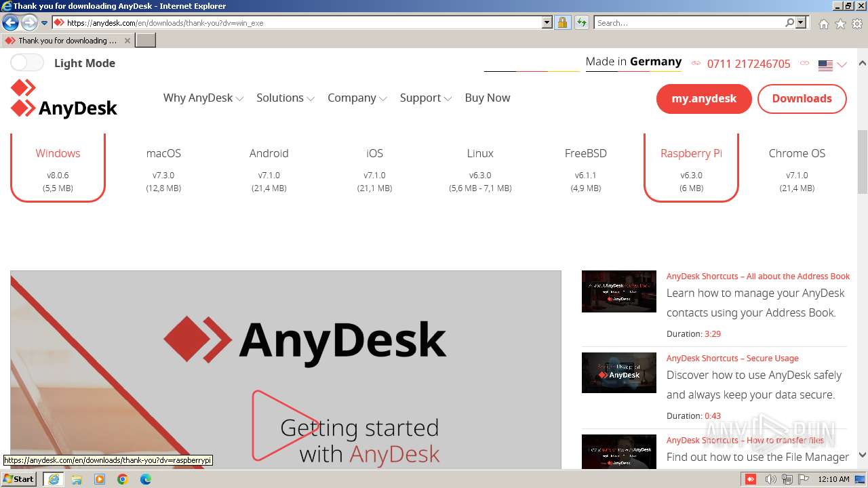868x488 pixels.
Task: Open the media player taskbar icon
Action: (100, 479)
